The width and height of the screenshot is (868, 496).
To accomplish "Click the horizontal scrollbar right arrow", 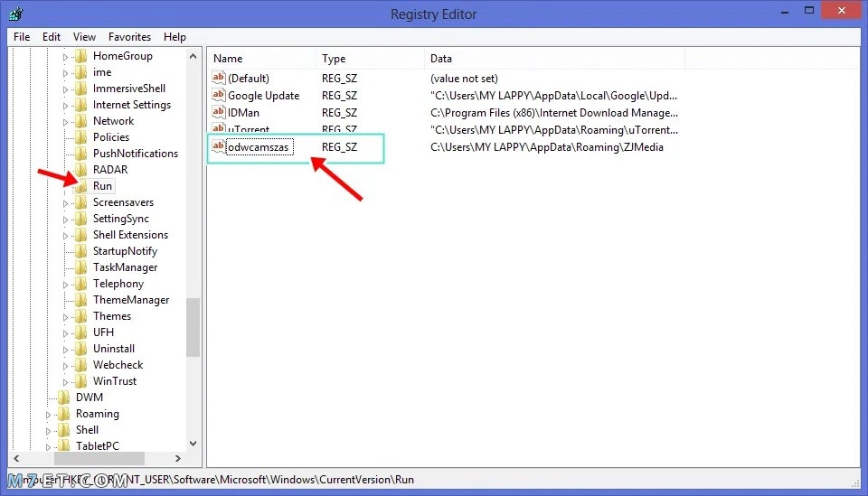I will [x=178, y=458].
